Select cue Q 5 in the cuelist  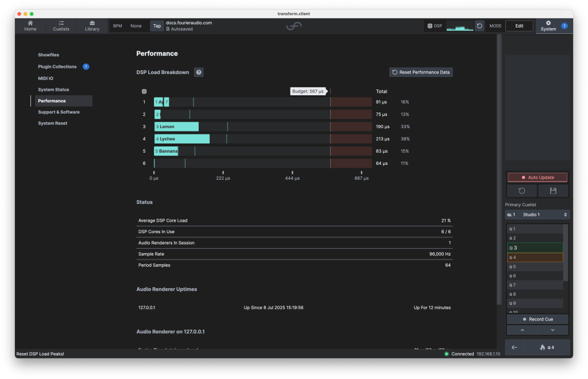click(535, 266)
